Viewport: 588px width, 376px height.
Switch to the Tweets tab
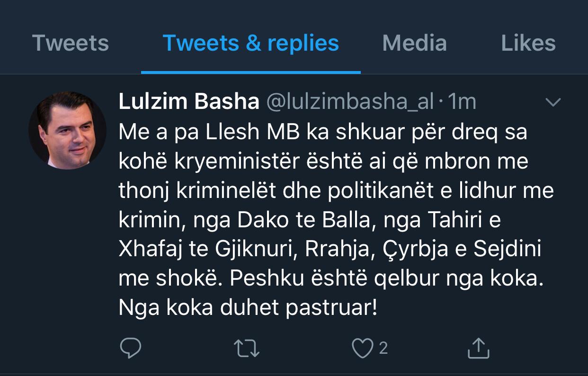(71, 44)
